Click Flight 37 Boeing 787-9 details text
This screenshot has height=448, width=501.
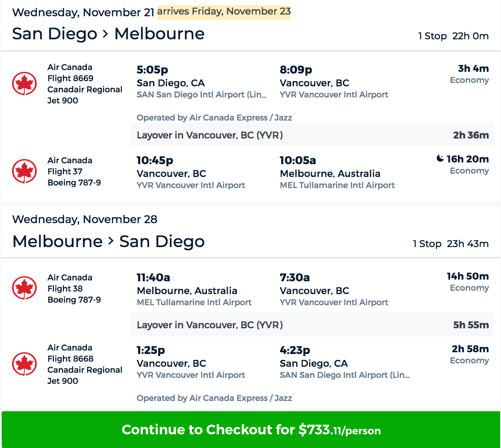(x=74, y=177)
